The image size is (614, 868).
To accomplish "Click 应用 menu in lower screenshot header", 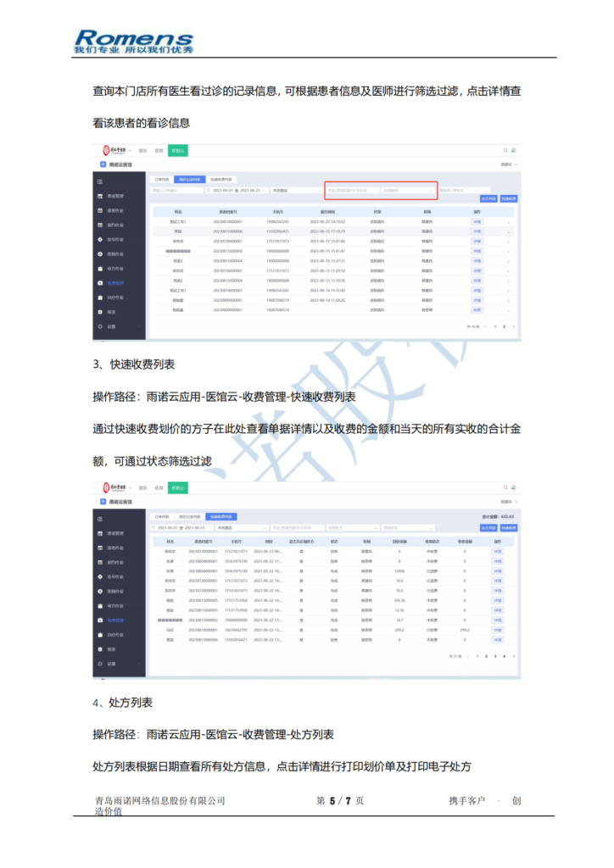I will click(x=159, y=487).
